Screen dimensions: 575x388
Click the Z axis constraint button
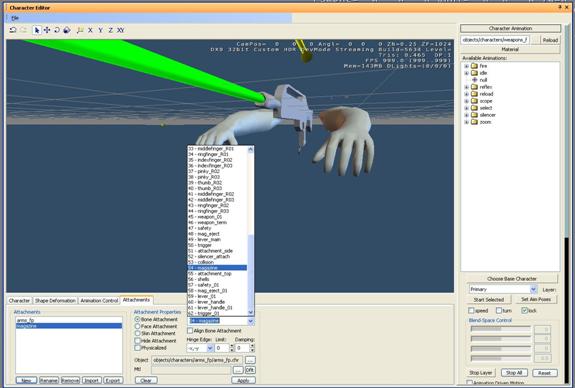pos(110,30)
